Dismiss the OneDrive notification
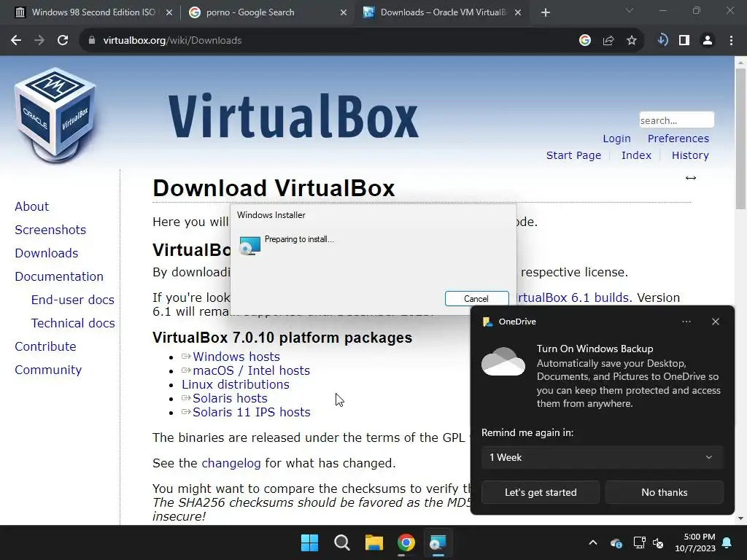Viewport: 747px width, 560px height. [x=716, y=322]
